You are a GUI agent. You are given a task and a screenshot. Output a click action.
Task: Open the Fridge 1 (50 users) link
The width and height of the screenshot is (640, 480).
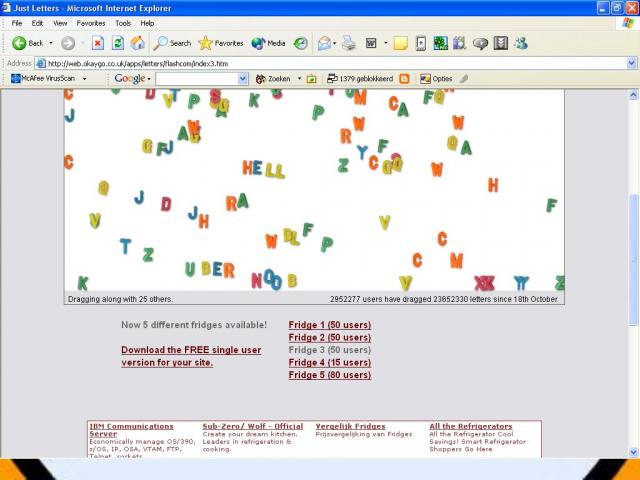(330, 325)
